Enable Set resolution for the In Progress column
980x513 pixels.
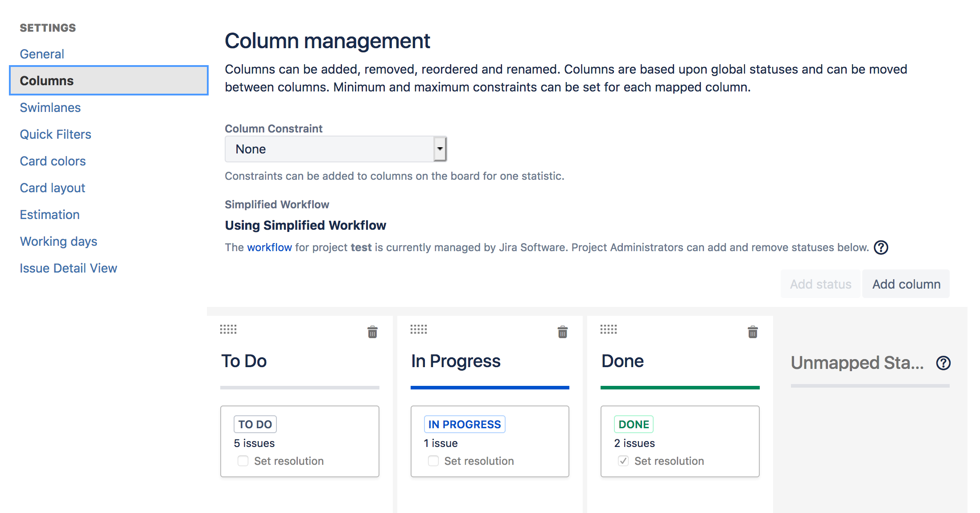(x=433, y=461)
